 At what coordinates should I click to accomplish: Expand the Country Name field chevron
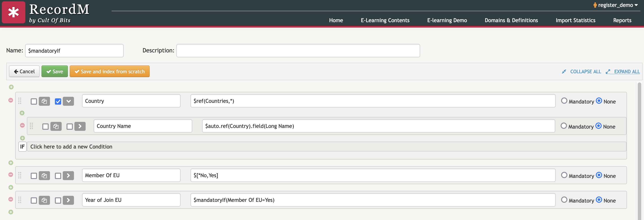pyautogui.click(x=80, y=126)
